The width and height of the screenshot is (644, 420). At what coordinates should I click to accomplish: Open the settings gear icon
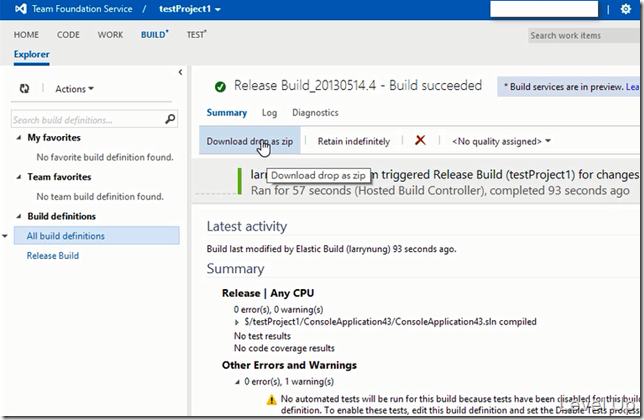click(x=626, y=9)
